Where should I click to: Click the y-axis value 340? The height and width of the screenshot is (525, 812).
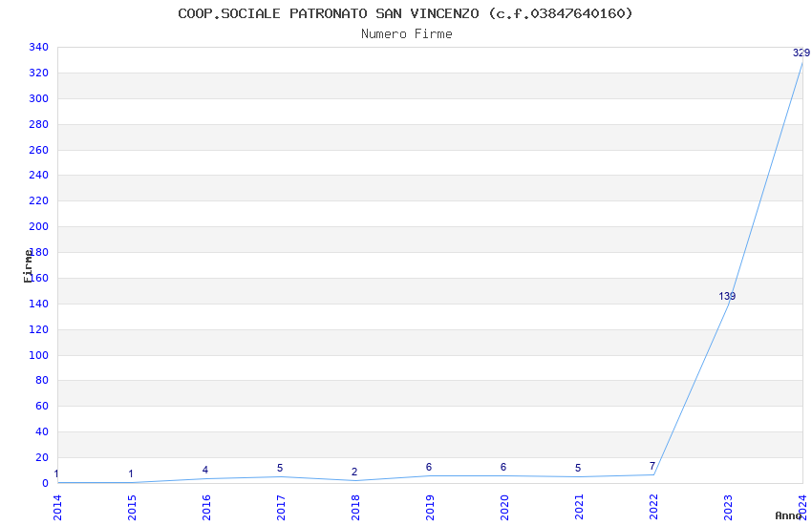[x=39, y=47]
